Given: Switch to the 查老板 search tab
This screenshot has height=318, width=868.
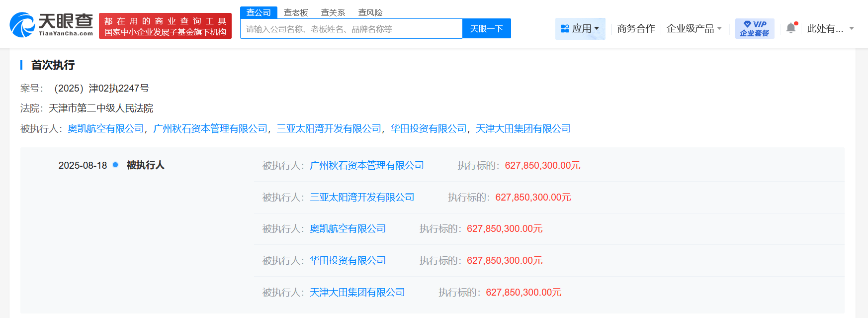Looking at the screenshot, I should 296,12.
